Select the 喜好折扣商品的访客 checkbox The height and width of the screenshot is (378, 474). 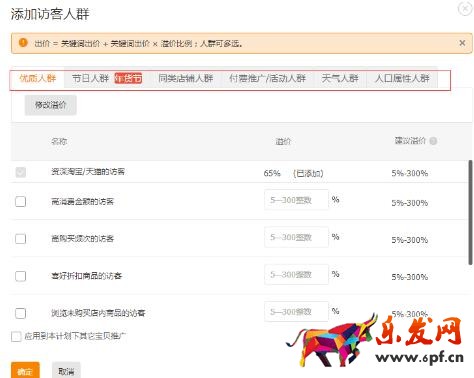click(21, 276)
